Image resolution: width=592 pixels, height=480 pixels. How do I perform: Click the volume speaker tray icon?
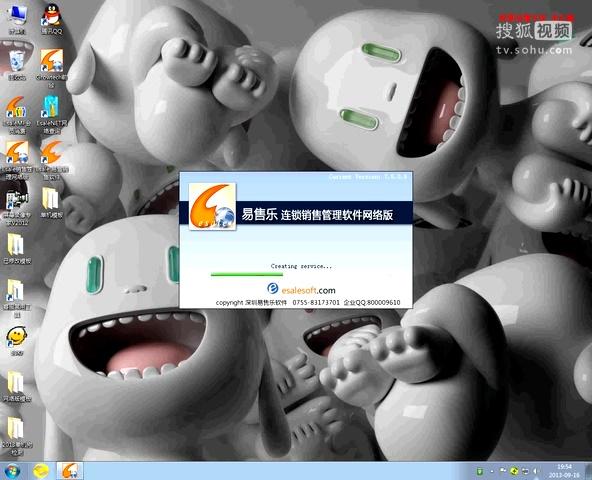click(x=535, y=471)
